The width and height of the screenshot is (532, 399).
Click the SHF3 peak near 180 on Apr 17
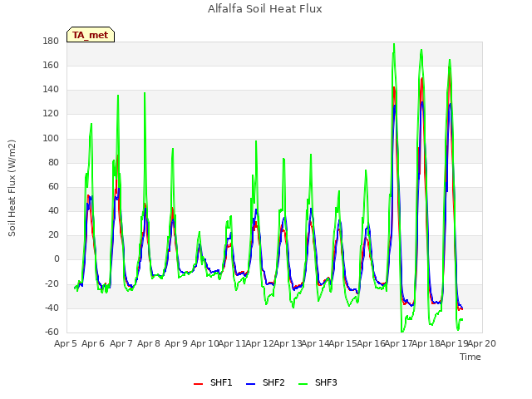pyautogui.click(x=394, y=44)
